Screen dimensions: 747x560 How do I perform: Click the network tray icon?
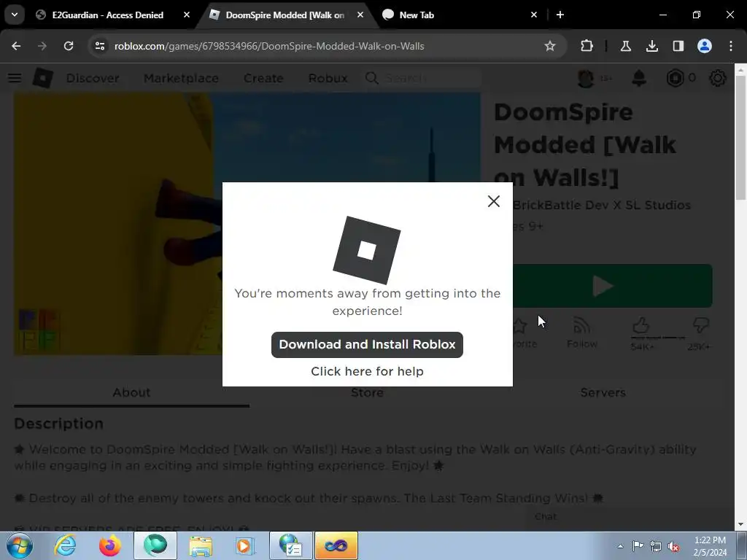tap(656, 546)
